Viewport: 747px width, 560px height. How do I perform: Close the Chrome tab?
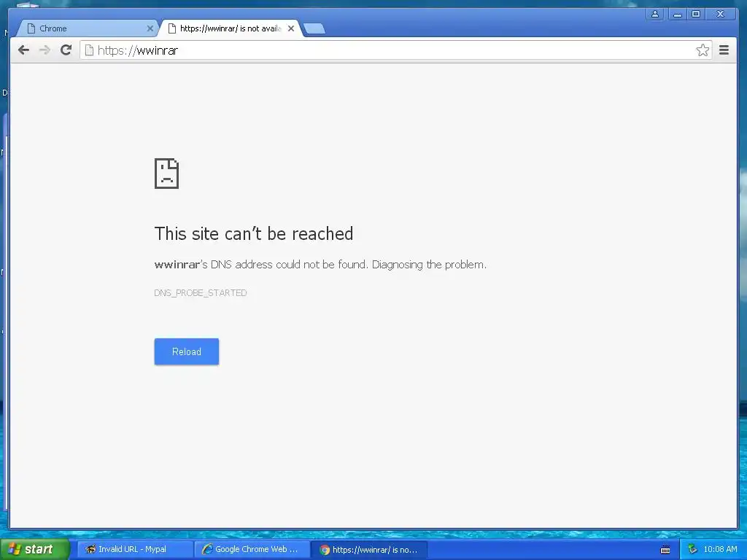150,28
